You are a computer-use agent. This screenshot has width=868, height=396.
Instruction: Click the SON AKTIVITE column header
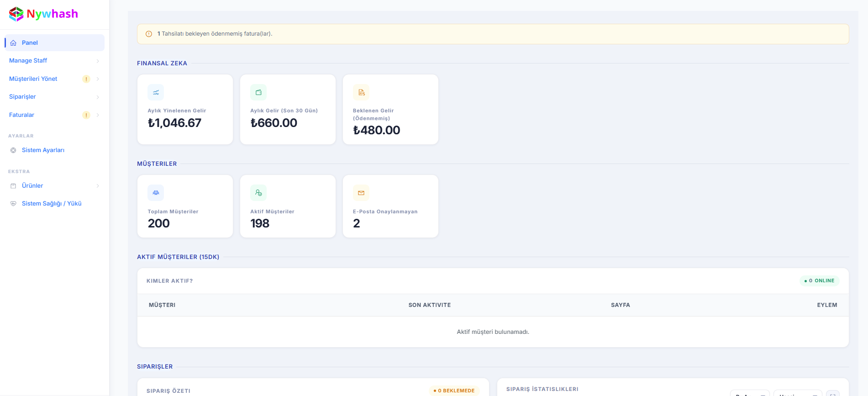[430, 305]
